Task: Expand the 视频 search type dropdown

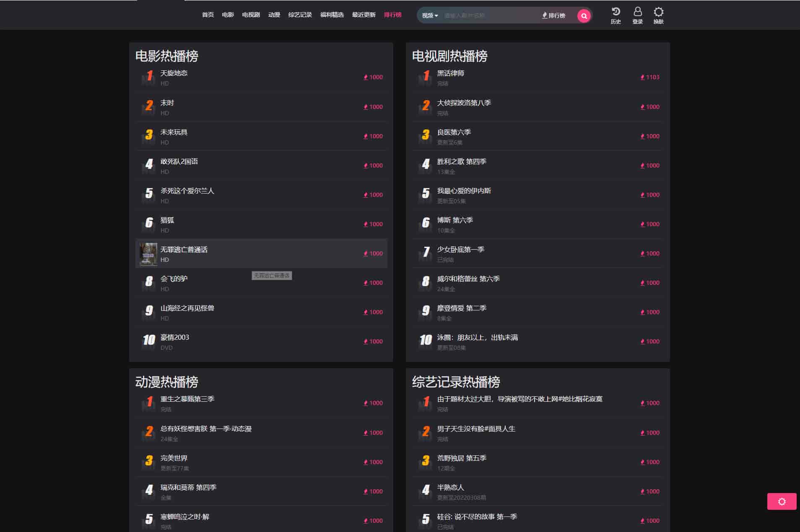Action: click(430, 15)
